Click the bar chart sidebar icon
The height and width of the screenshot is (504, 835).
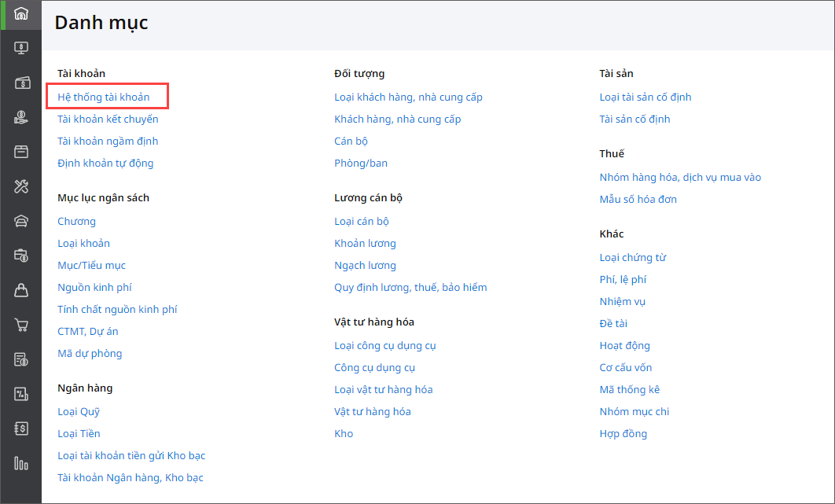[21, 463]
